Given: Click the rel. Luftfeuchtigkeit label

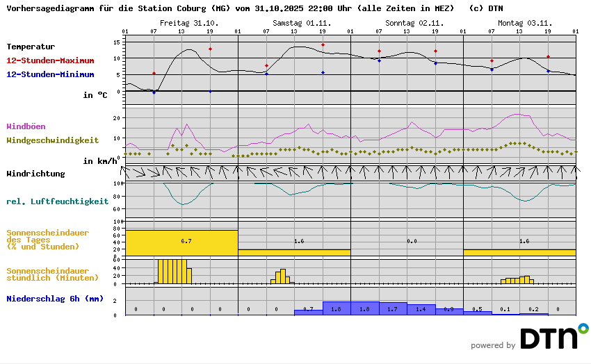Looking at the screenshot, I should [x=57, y=201].
